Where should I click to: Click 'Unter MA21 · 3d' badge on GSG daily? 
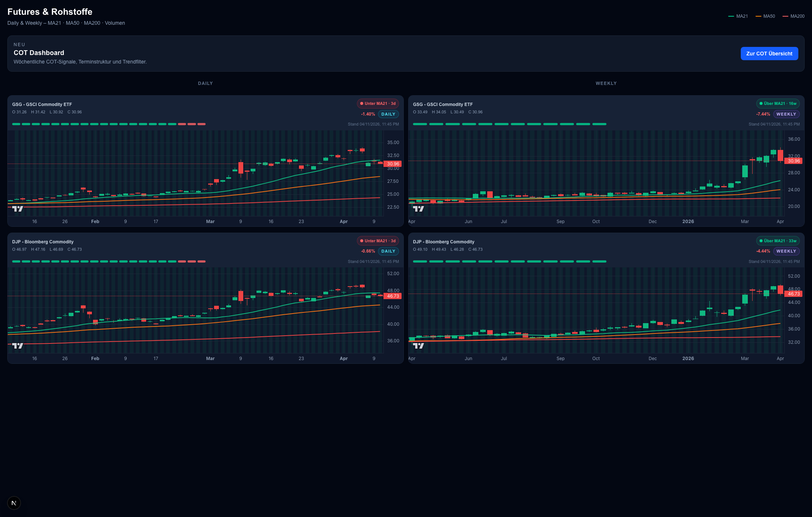tap(378, 103)
